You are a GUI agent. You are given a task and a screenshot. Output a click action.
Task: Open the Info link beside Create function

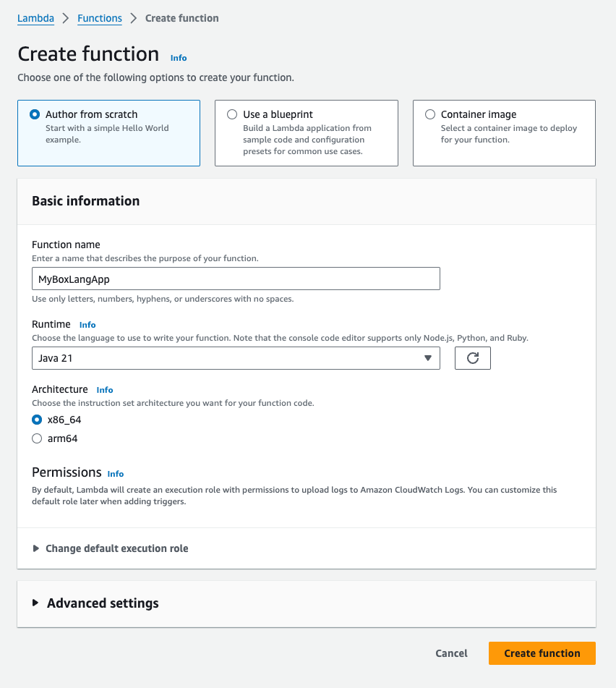pyautogui.click(x=179, y=58)
